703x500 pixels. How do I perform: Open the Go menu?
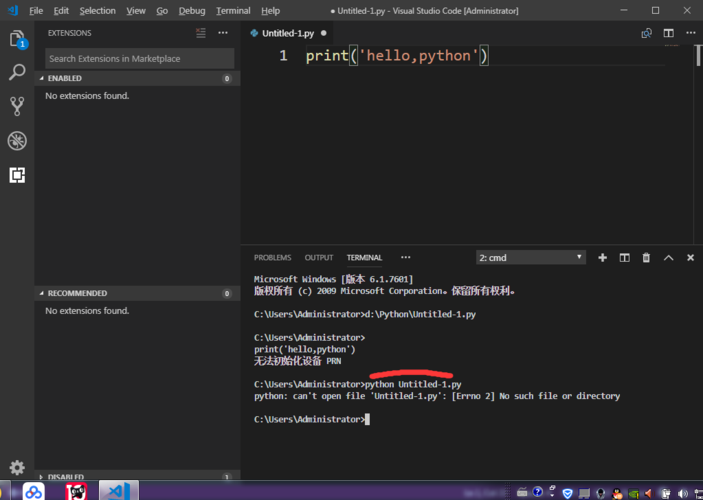coord(162,11)
